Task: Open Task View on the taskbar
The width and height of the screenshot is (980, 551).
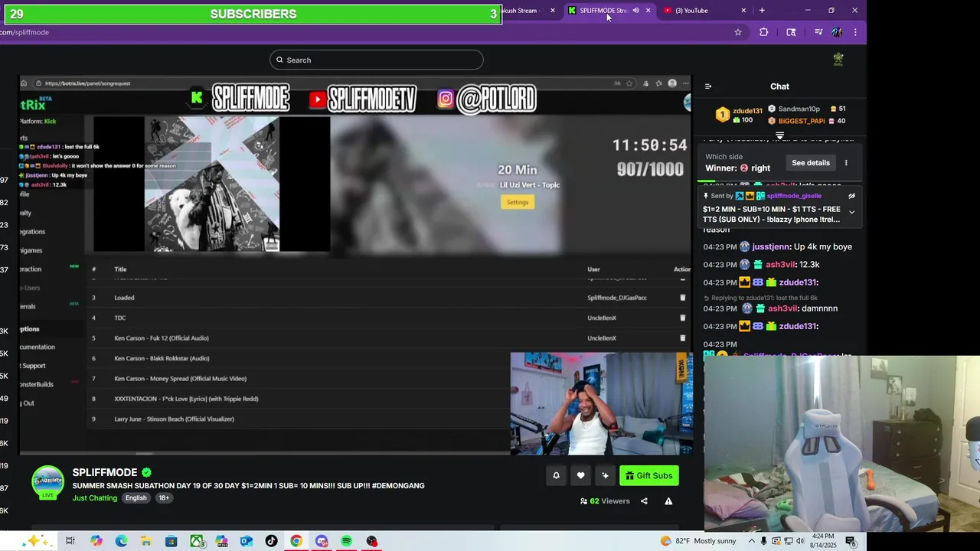Action: click(x=70, y=541)
